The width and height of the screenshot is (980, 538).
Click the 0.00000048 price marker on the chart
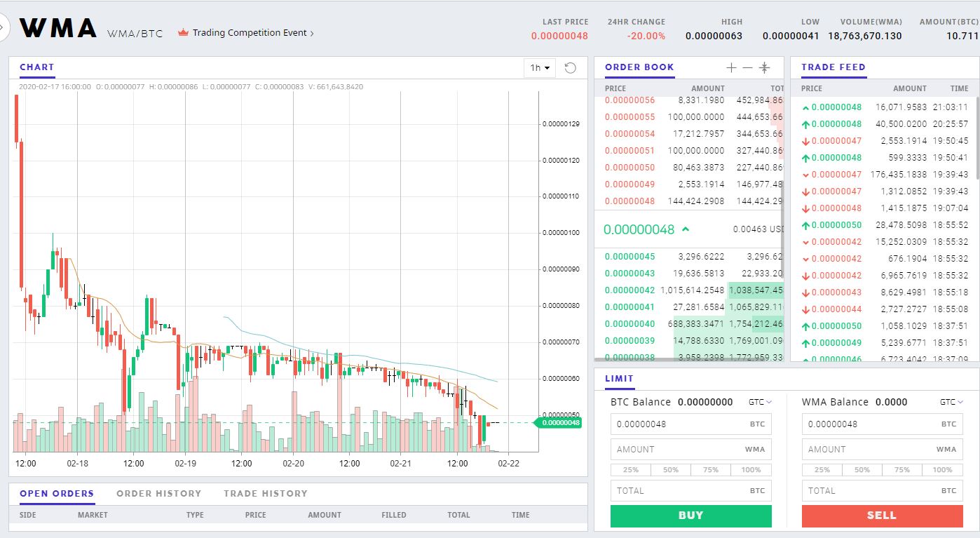[x=559, y=423]
